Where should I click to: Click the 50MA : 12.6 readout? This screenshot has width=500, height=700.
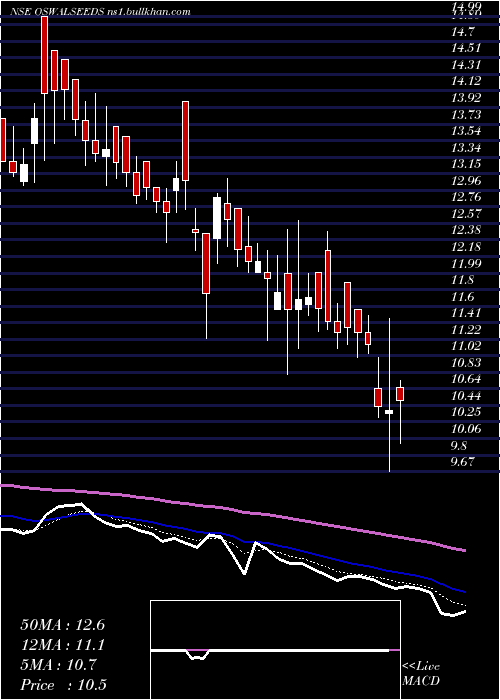62,625
